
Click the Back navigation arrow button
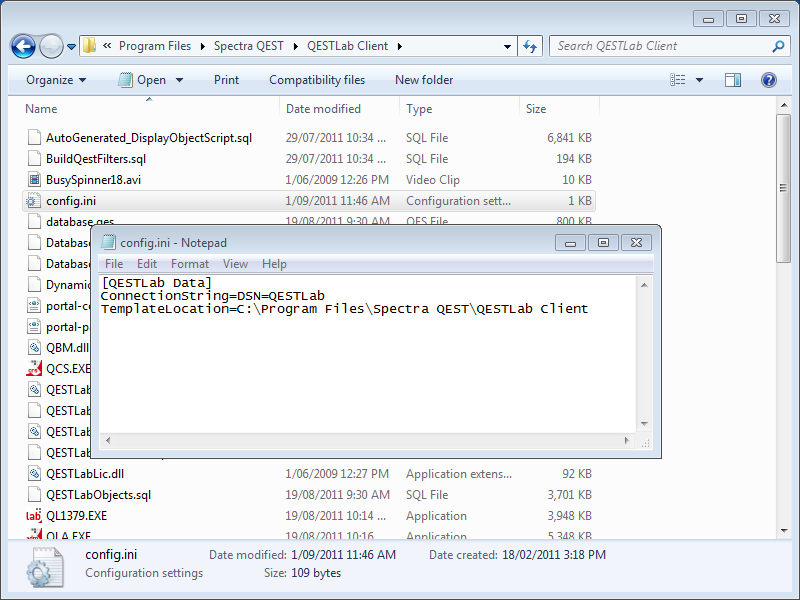pos(23,46)
